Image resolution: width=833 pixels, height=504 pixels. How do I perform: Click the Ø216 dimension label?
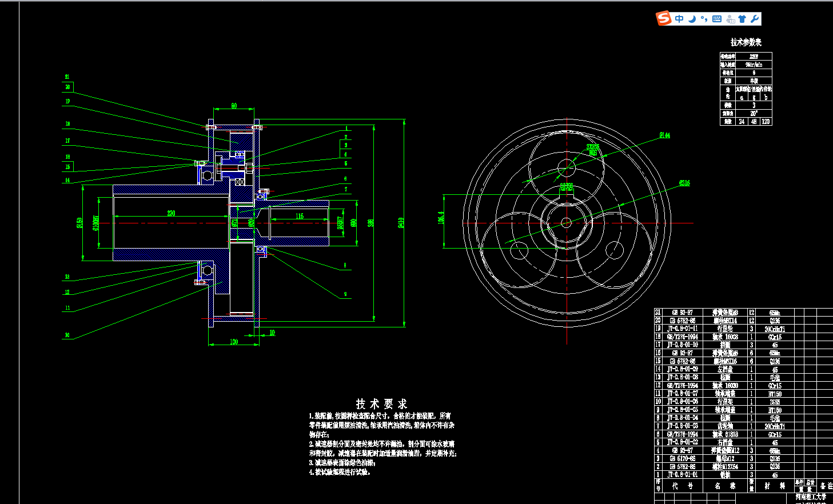684,183
